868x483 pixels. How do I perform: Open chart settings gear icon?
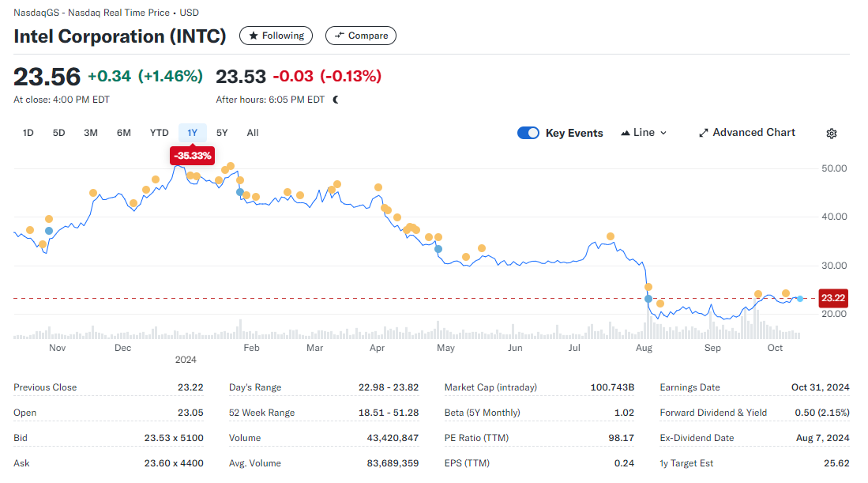coord(832,134)
